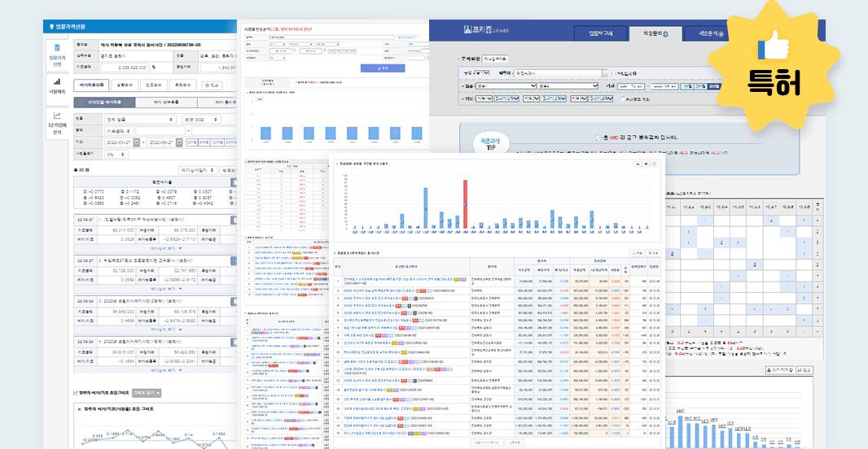The width and height of the screenshot is (868, 449).
Task: Open the 낙찰예측 bar chart sidebar icon
Action: click(x=57, y=89)
